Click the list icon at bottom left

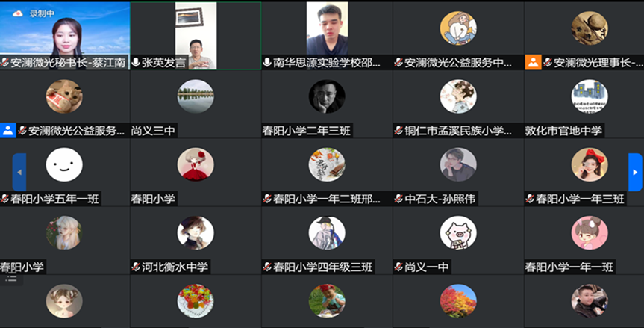[11, 279]
